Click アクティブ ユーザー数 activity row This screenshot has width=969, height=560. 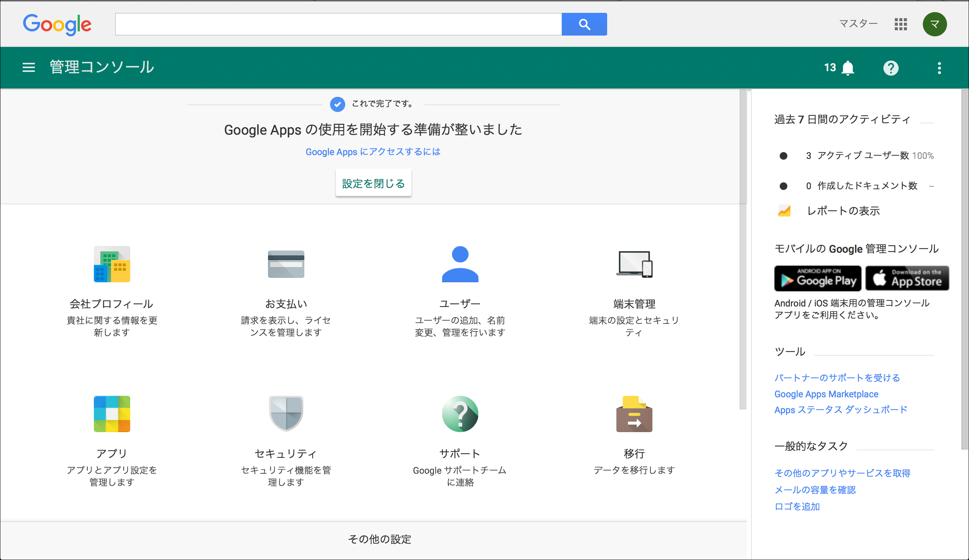click(x=856, y=156)
